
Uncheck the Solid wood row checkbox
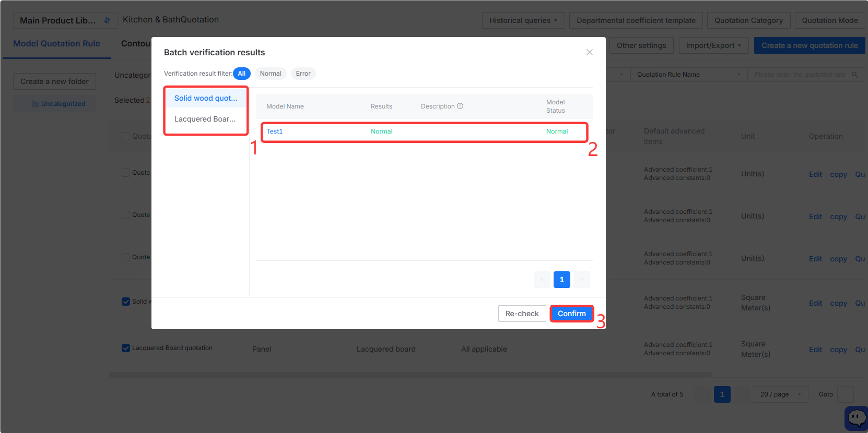coord(126,302)
